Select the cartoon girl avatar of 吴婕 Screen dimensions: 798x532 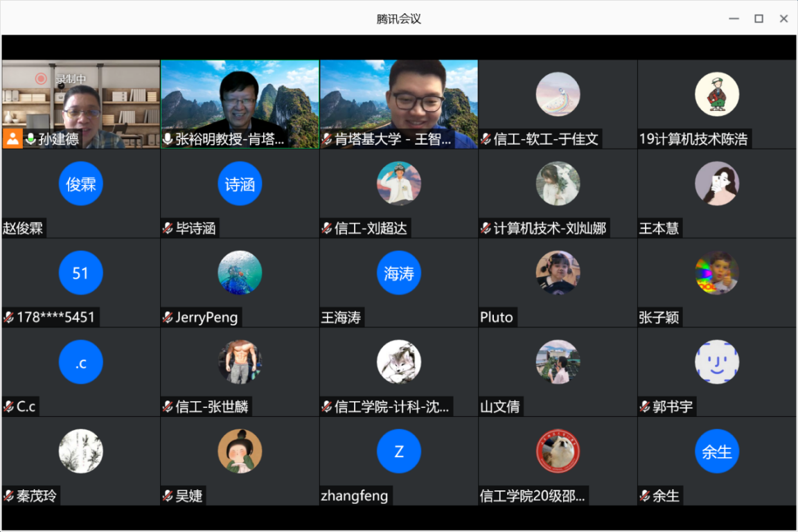point(240,451)
